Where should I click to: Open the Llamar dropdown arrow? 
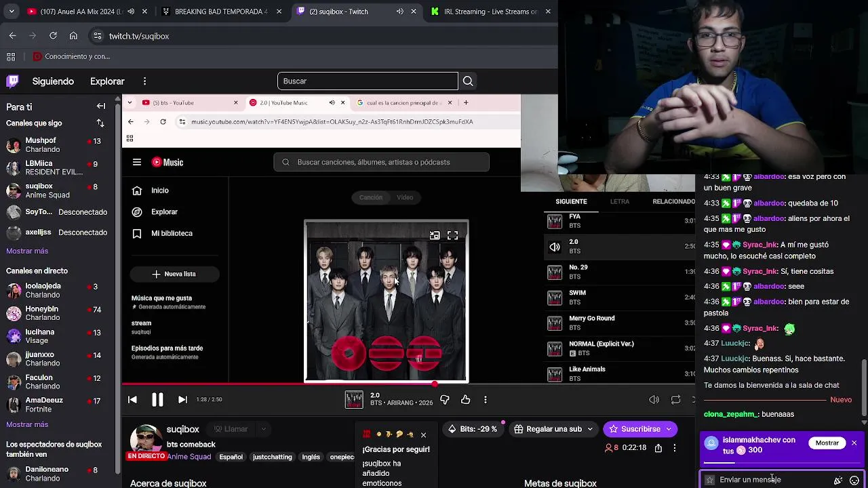tap(263, 429)
